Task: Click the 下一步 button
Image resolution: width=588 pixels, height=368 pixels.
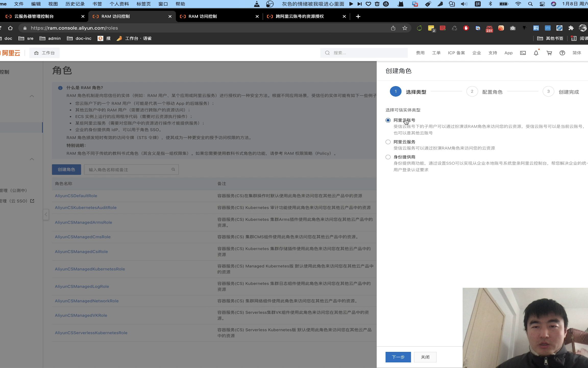Action: click(398, 357)
